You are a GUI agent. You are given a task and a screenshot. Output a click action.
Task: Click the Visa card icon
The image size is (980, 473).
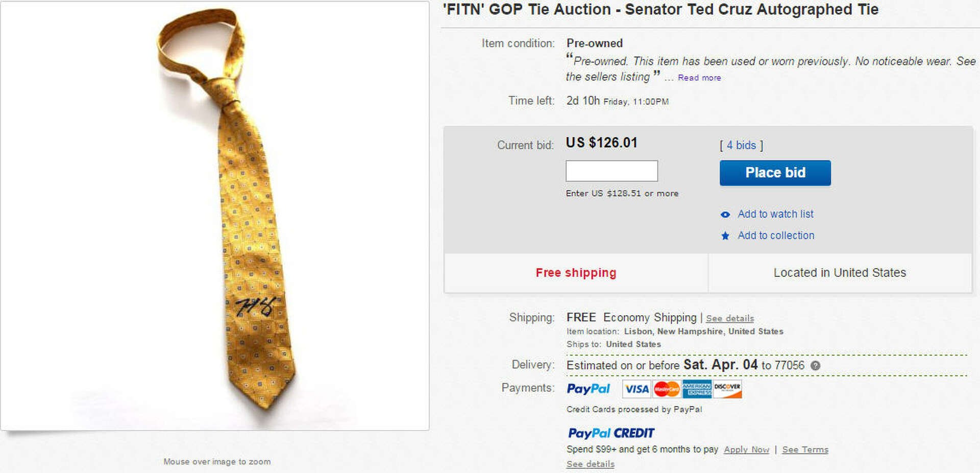(636, 389)
